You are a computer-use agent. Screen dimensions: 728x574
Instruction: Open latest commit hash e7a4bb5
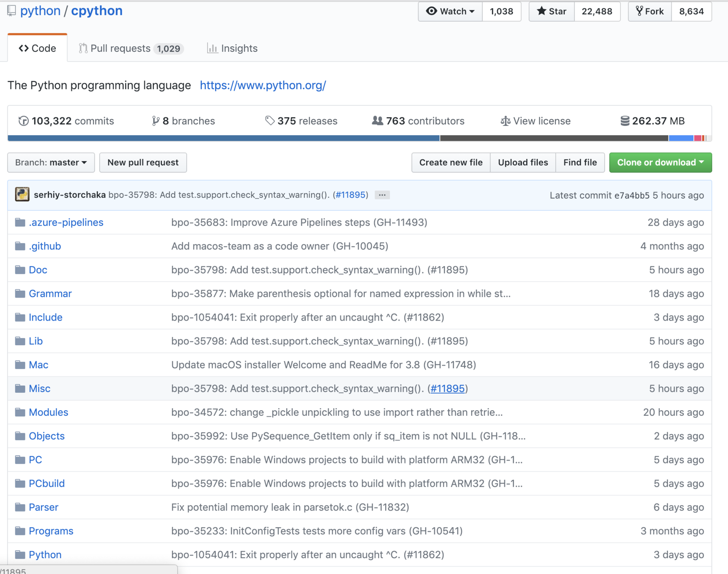(632, 195)
